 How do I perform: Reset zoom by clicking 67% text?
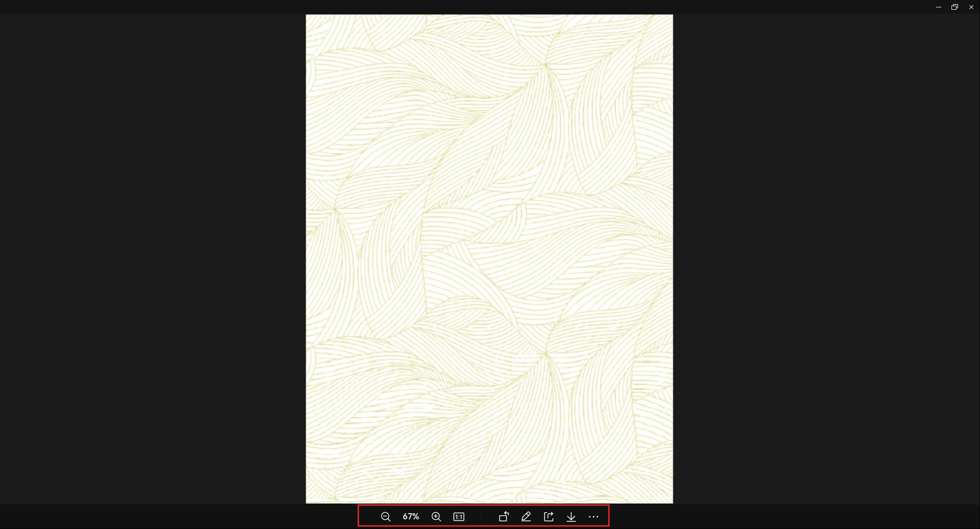pos(411,517)
